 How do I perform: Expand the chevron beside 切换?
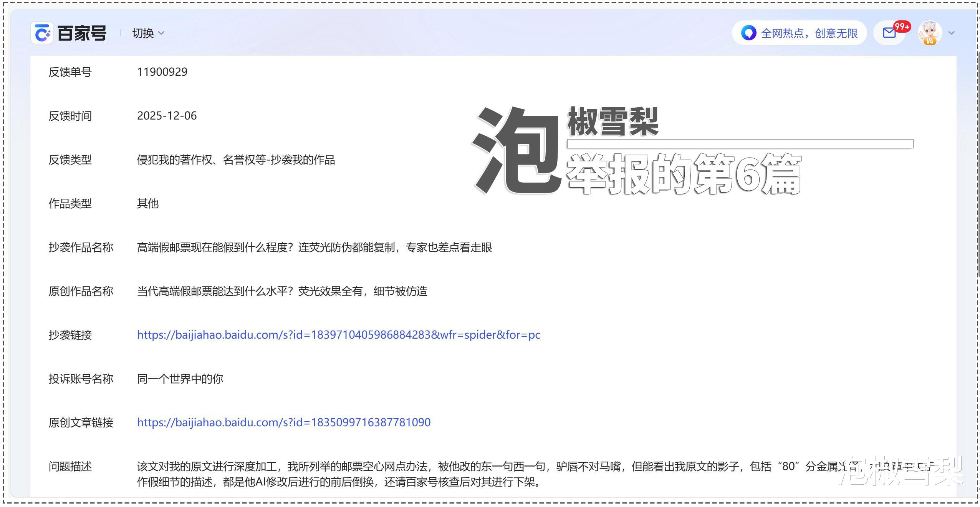[161, 33]
